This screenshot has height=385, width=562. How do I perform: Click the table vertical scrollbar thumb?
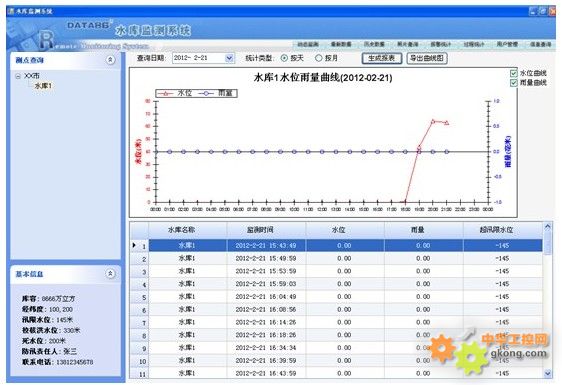547,243
